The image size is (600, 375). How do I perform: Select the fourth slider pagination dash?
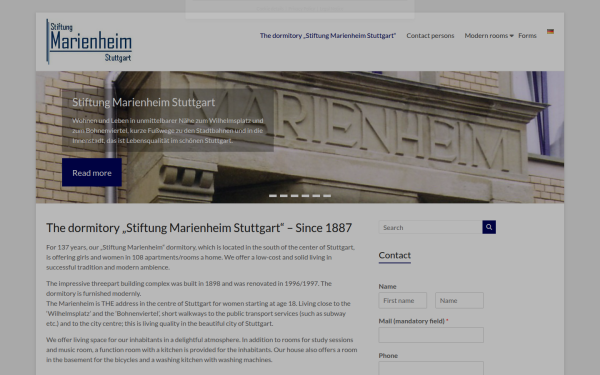pyautogui.click(x=305, y=196)
